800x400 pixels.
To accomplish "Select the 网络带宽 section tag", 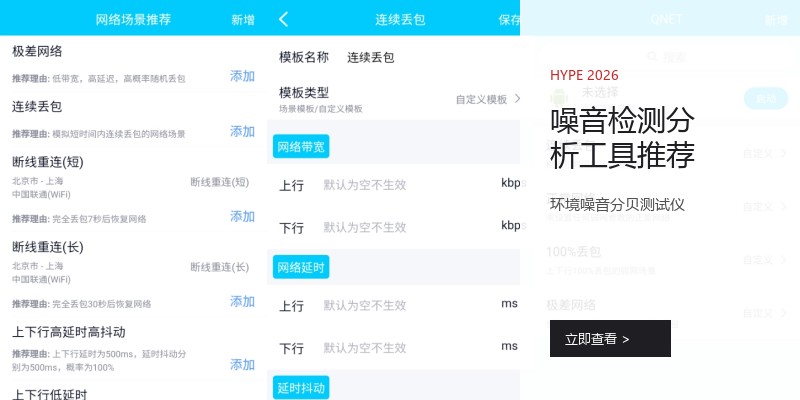I will [301, 146].
